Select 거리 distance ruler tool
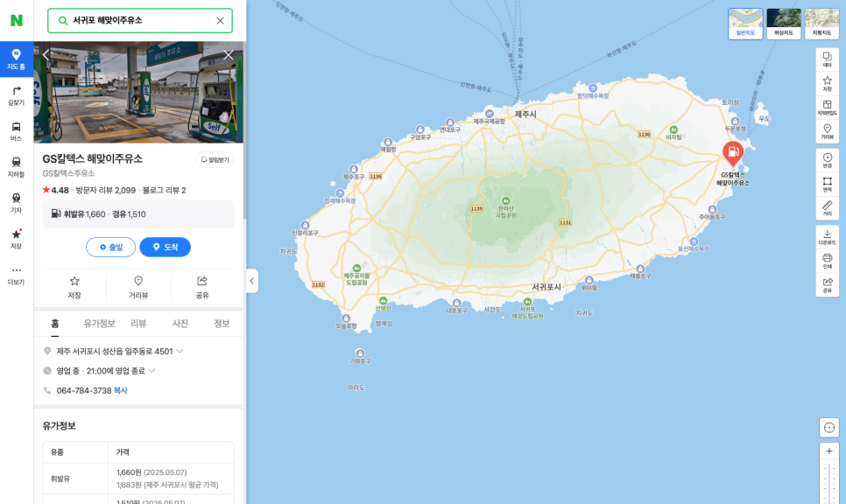The height and width of the screenshot is (504, 846). click(827, 208)
